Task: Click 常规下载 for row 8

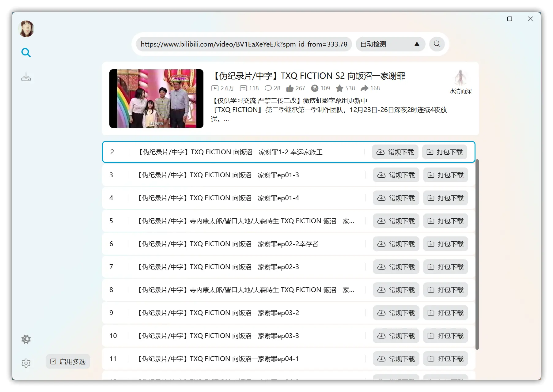Action: coord(396,290)
